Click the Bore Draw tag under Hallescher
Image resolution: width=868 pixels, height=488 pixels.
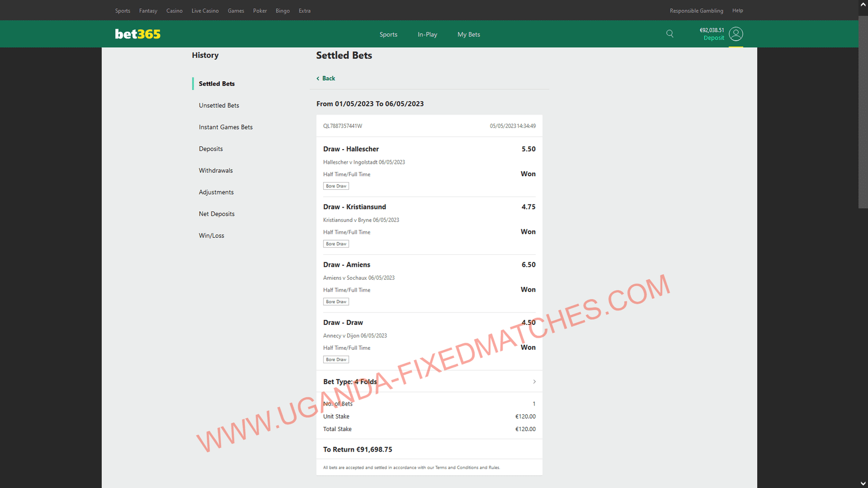tap(336, 186)
